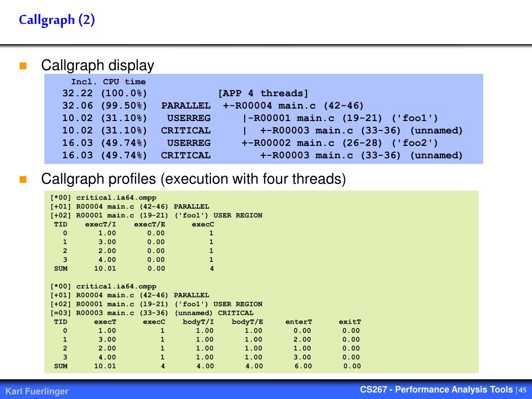Click '+-R00004 main.c (42-46)' tree entry
Image resolution: width=532 pixels, height=399 pixels.
click(293, 105)
